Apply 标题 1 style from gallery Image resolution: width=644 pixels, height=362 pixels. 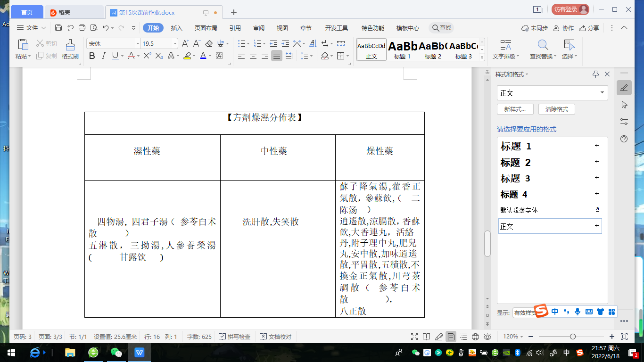(x=402, y=50)
